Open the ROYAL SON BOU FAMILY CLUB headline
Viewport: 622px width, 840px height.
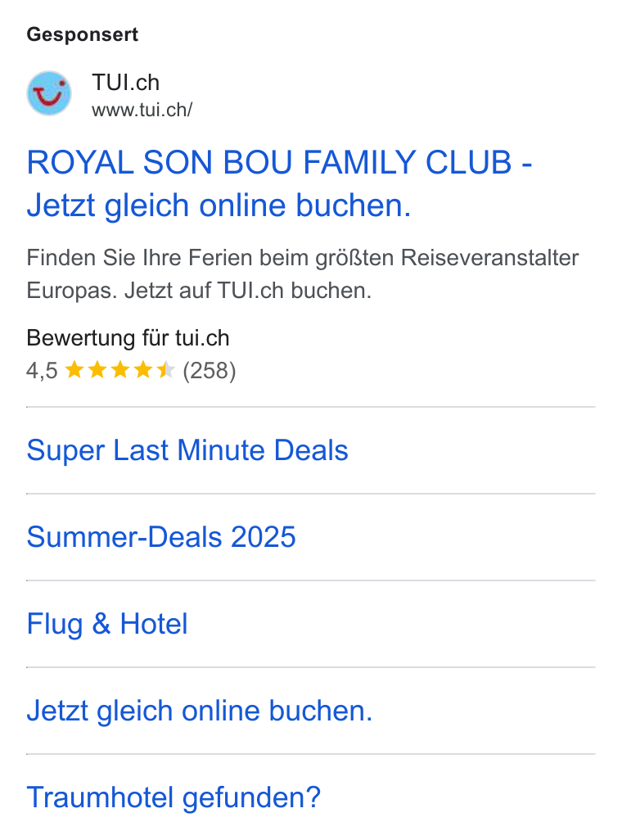click(x=279, y=183)
